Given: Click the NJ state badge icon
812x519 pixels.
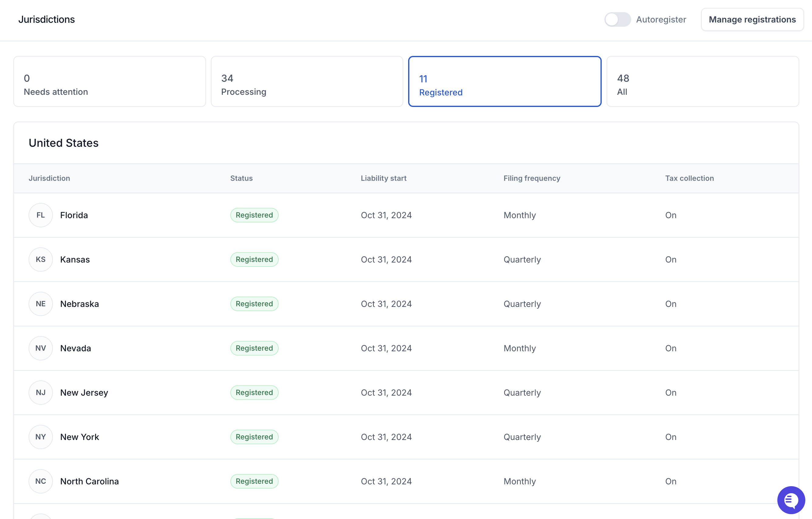Looking at the screenshot, I should (x=40, y=393).
